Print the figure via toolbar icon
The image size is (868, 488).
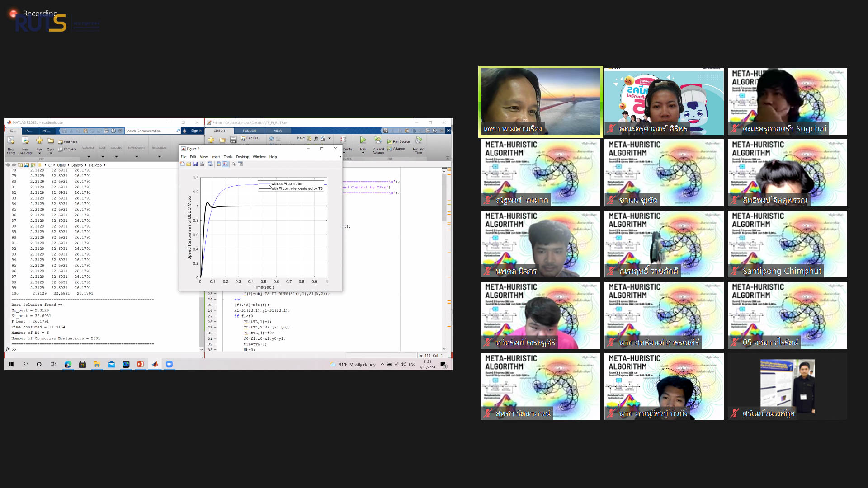(202, 164)
